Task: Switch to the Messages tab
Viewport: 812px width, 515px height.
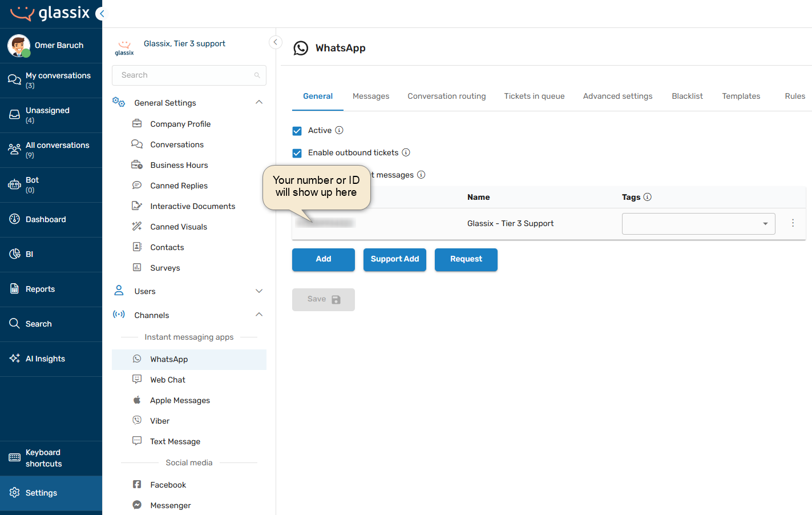Action: (371, 96)
